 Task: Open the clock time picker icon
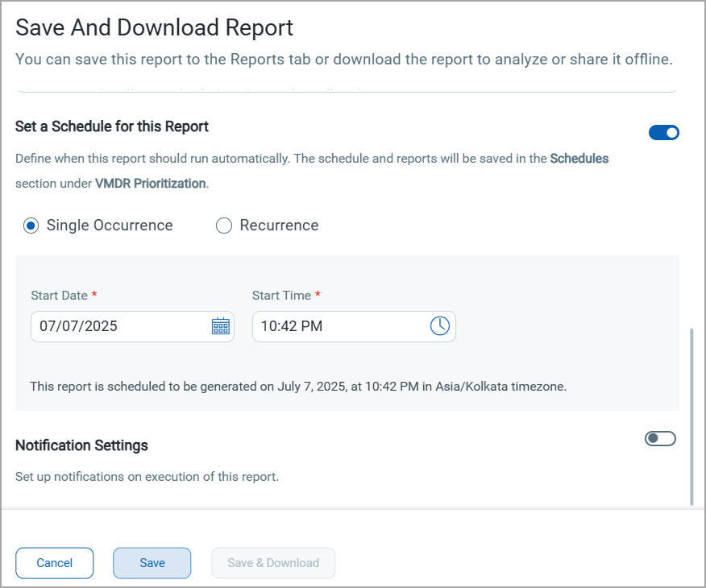point(439,326)
